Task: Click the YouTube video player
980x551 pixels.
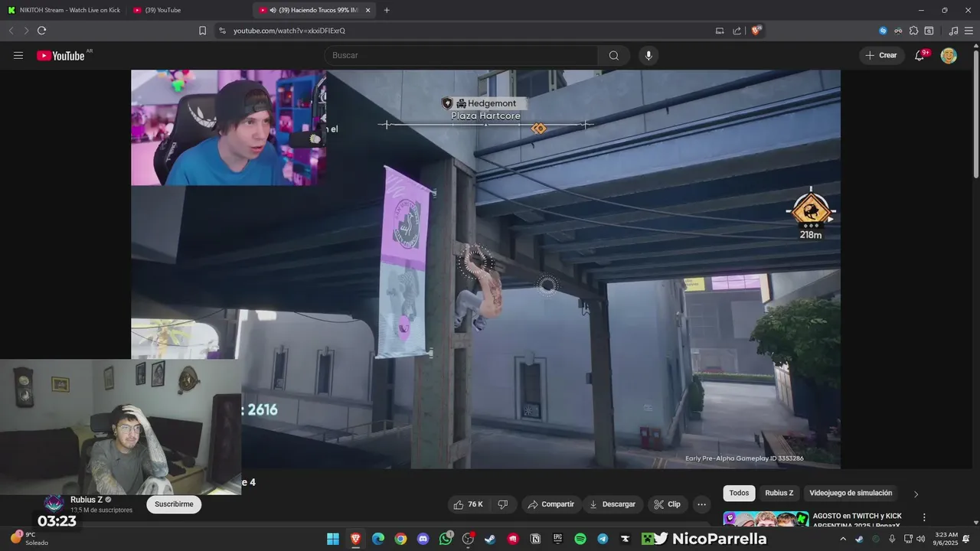Action: (x=485, y=269)
